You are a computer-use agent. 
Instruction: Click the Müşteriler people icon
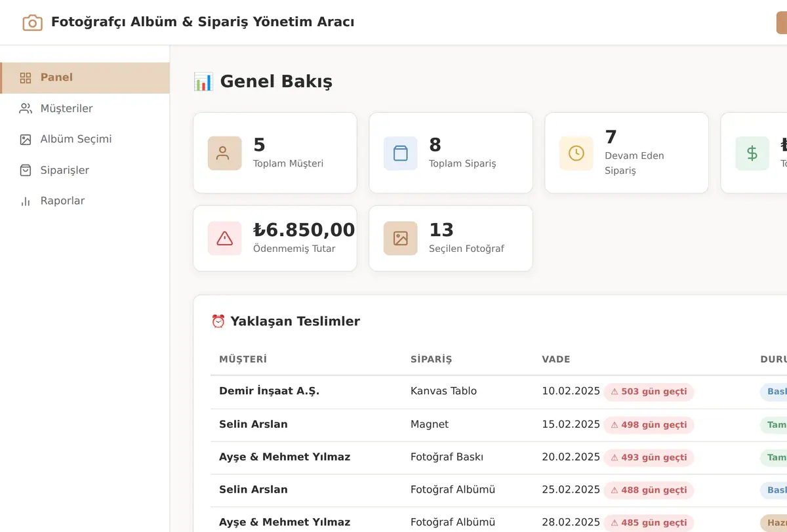click(x=26, y=109)
